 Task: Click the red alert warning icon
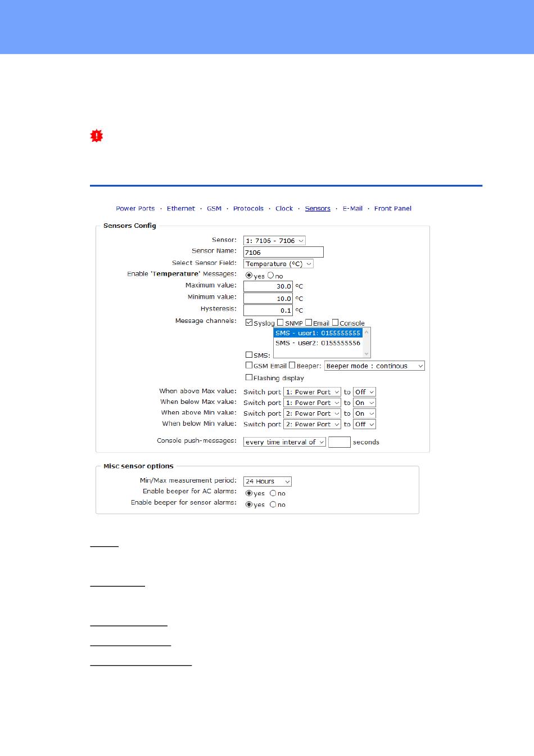97,136
